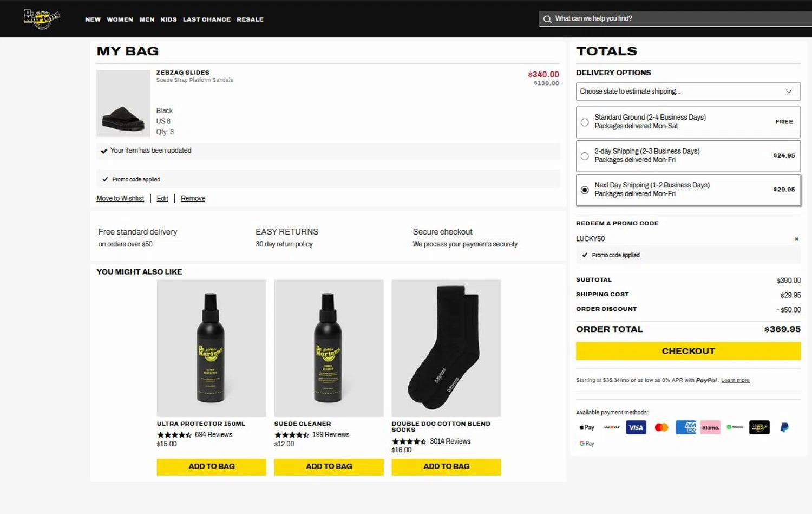The image size is (812, 514).
Task: Click the search magnifier icon
Action: 547,19
